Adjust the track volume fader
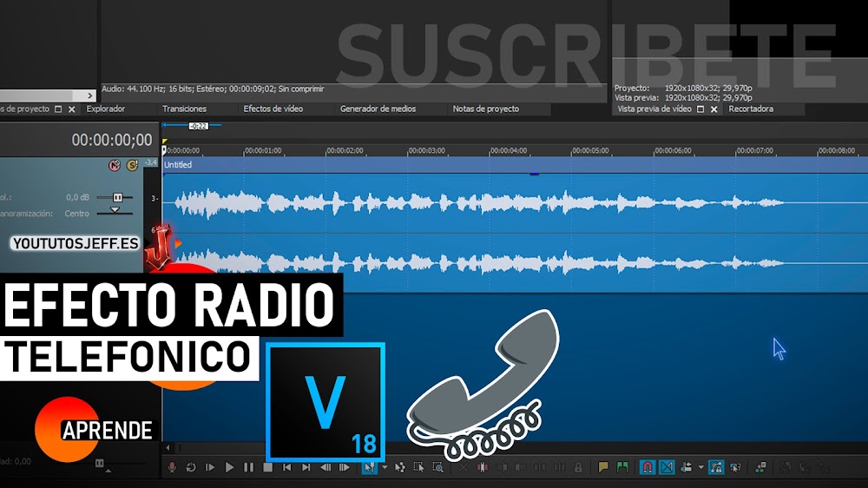This screenshot has height=488, width=868. (x=117, y=197)
